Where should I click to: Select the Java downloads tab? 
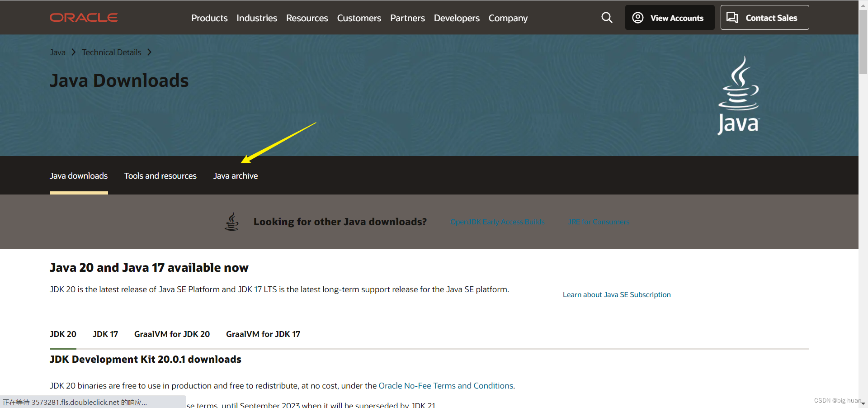tap(79, 176)
